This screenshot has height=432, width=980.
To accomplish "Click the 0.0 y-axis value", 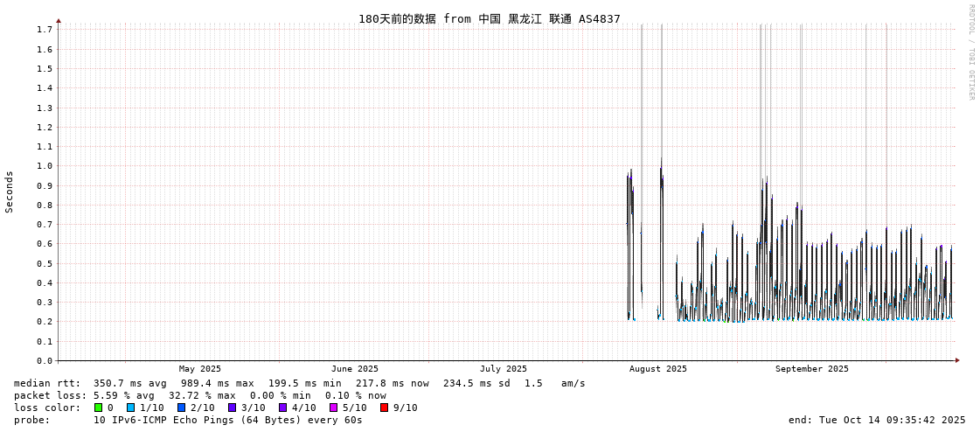I will [x=44, y=361].
